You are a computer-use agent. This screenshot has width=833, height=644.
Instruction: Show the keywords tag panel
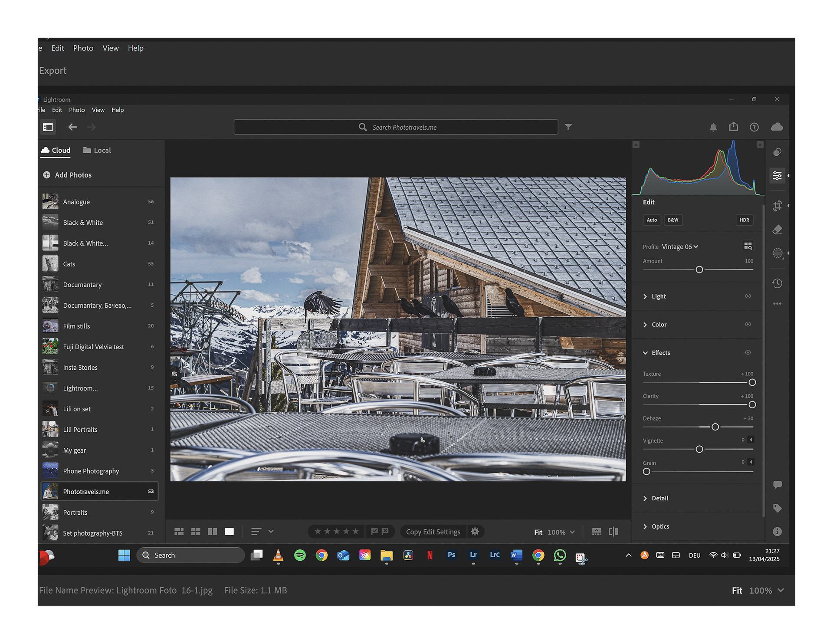coord(777,508)
